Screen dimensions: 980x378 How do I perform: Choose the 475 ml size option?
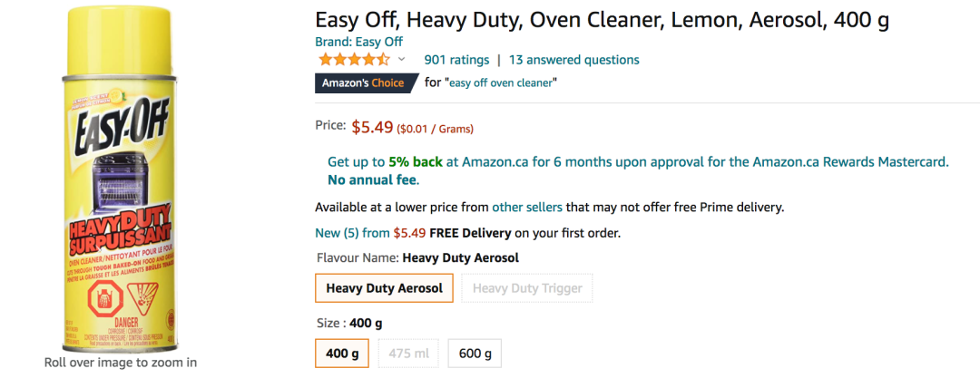click(x=408, y=354)
